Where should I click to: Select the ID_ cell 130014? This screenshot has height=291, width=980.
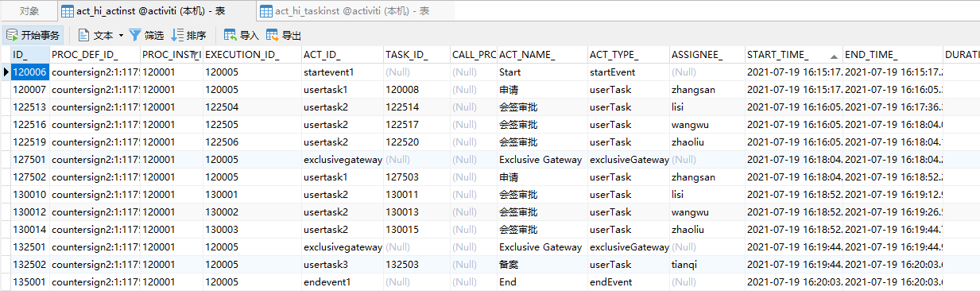pos(29,229)
